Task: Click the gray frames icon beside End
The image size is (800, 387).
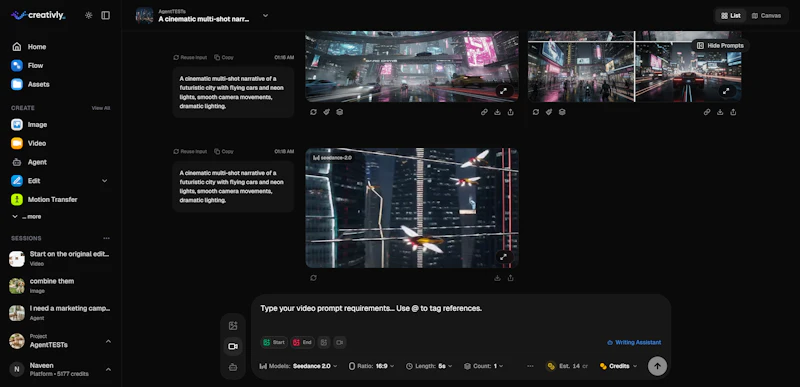Action: coord(323,343)
